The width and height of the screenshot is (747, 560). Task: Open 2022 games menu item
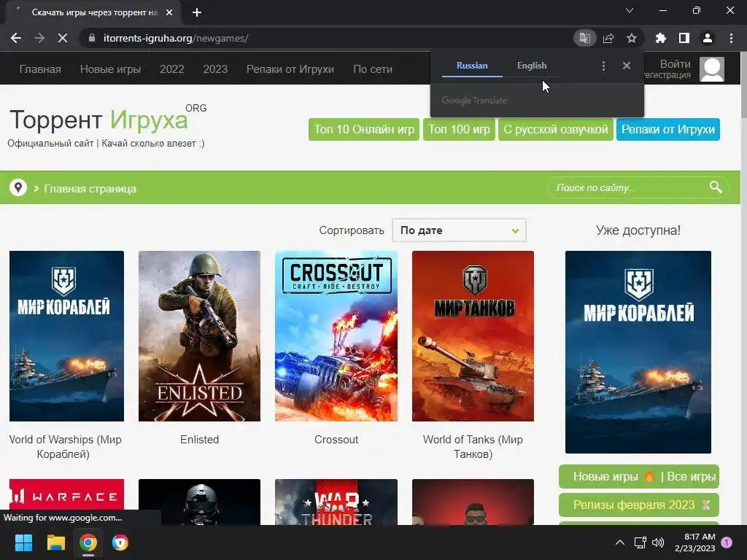(x=172, y=69)
